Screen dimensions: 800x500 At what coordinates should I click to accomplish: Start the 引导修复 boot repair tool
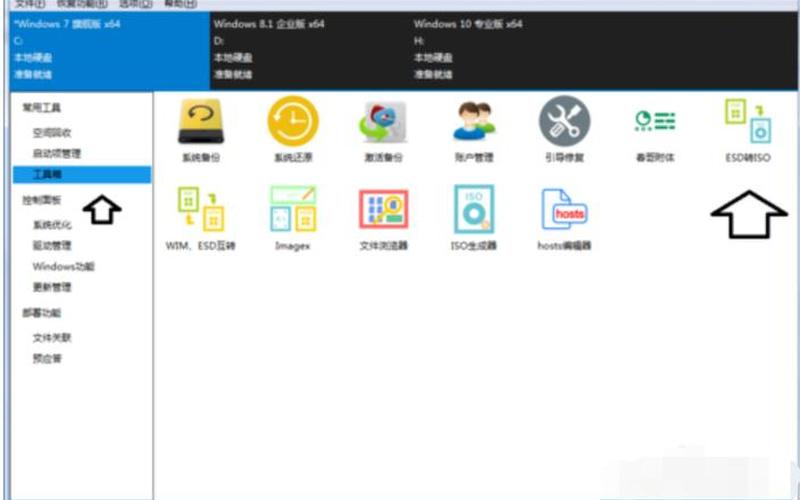coord(564,130)
